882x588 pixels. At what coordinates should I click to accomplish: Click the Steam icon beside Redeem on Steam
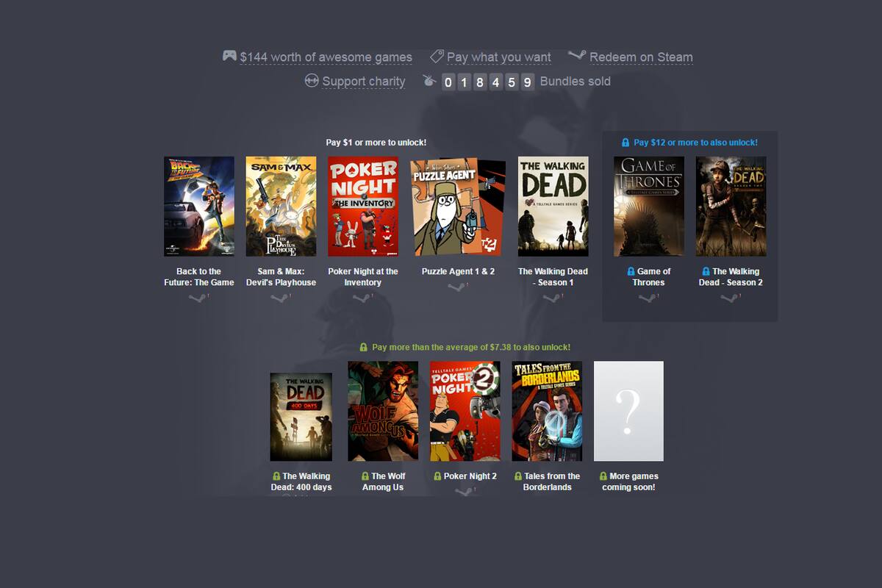577,56
